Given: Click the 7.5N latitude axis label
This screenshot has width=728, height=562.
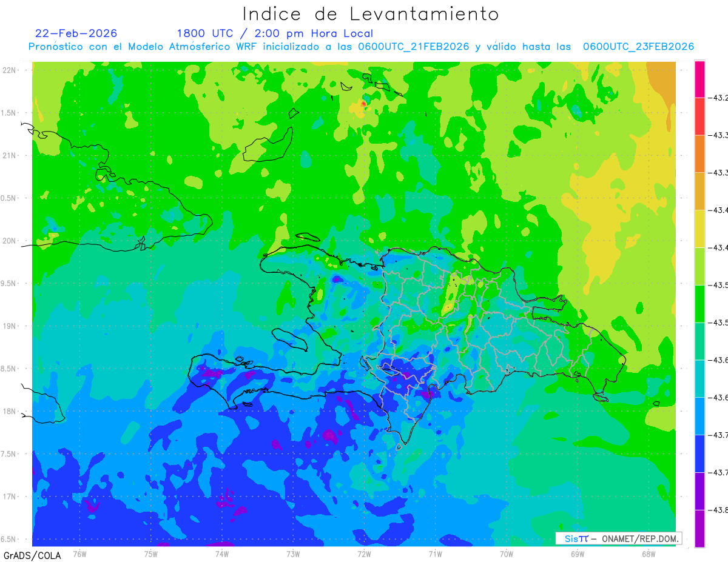Looking at the screenshot, I should [x=9, y=455].
